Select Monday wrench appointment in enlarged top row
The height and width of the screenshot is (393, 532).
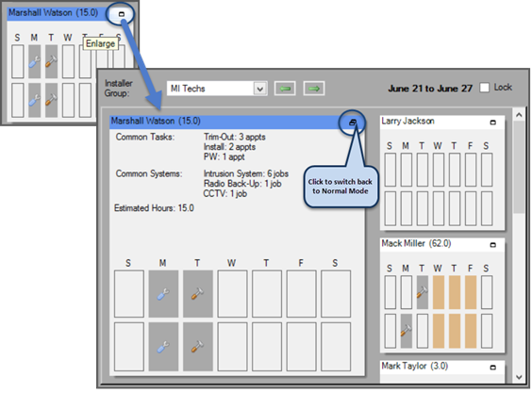click(163, 294)
